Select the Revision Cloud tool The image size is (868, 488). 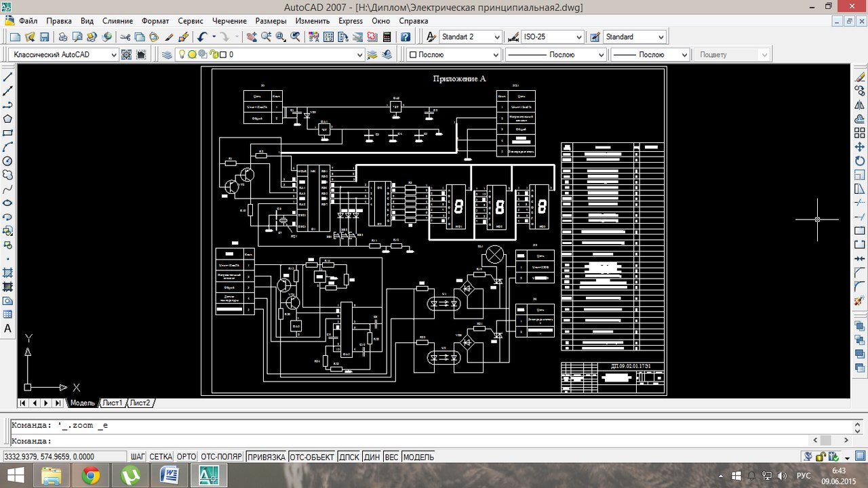pyautogui.click(x=8, y=175)
